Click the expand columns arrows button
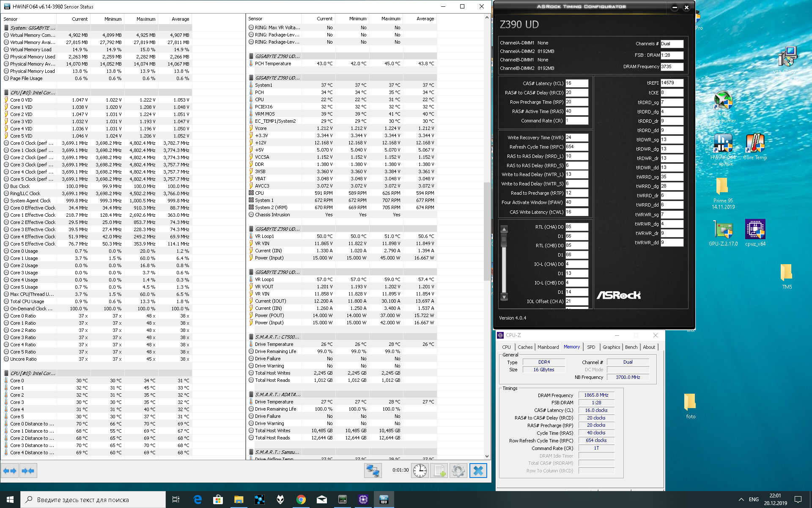Image resolution: width=812 pixels, height=508 pixels. [10, 471]
